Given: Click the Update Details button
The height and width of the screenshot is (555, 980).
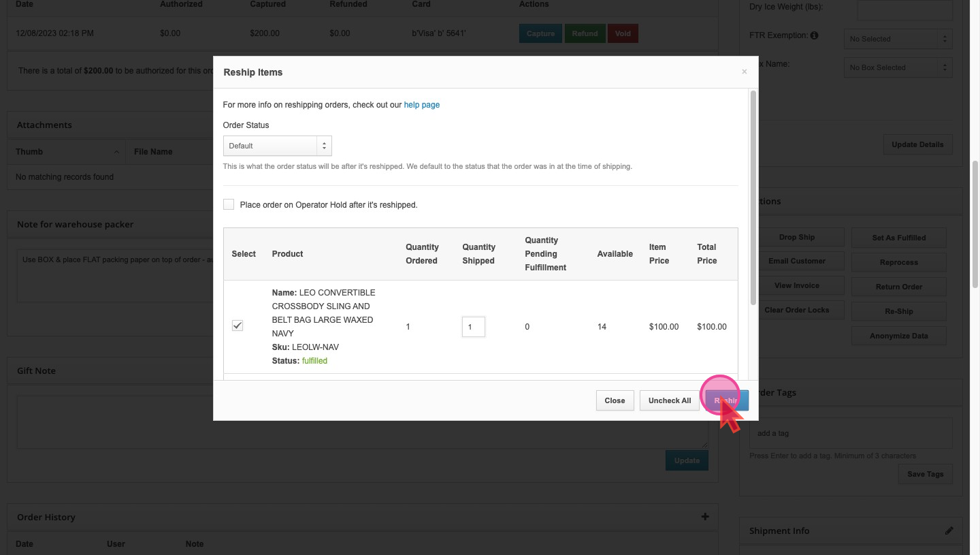Looking at the screenshot, I should click(917, 144).
